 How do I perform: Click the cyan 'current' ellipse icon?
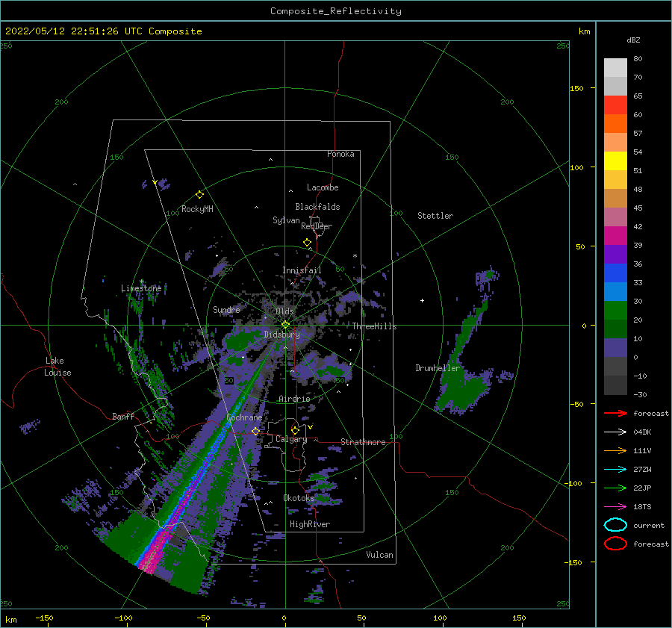click(615, 525)
